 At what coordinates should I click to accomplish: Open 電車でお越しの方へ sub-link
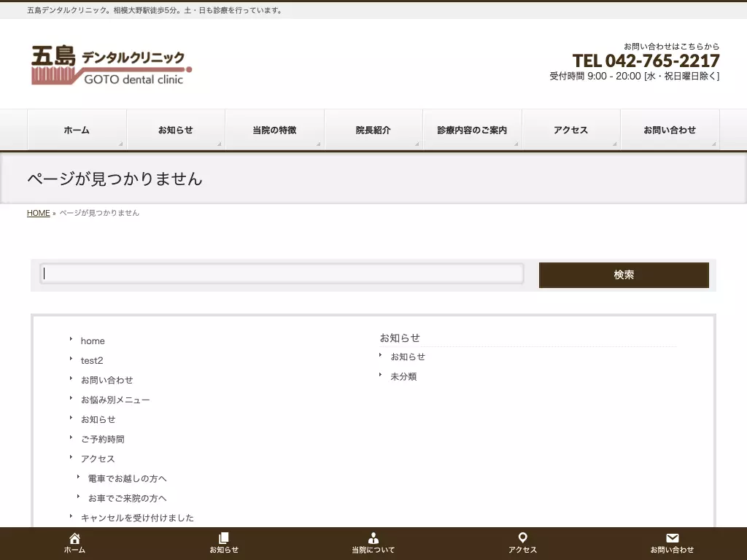pos(127,478)
